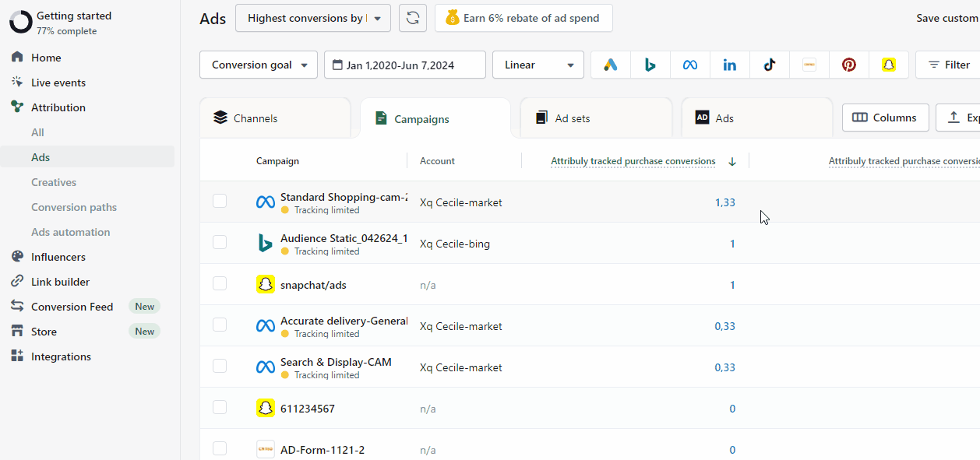Select the Search & Display-CAM row checkbox

[x=220, y=367]
